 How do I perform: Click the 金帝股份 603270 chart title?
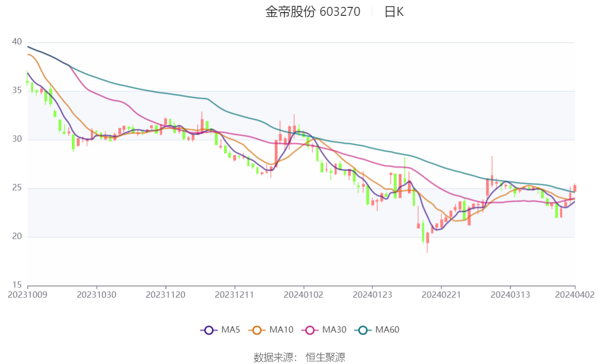(x=312, y=12)
